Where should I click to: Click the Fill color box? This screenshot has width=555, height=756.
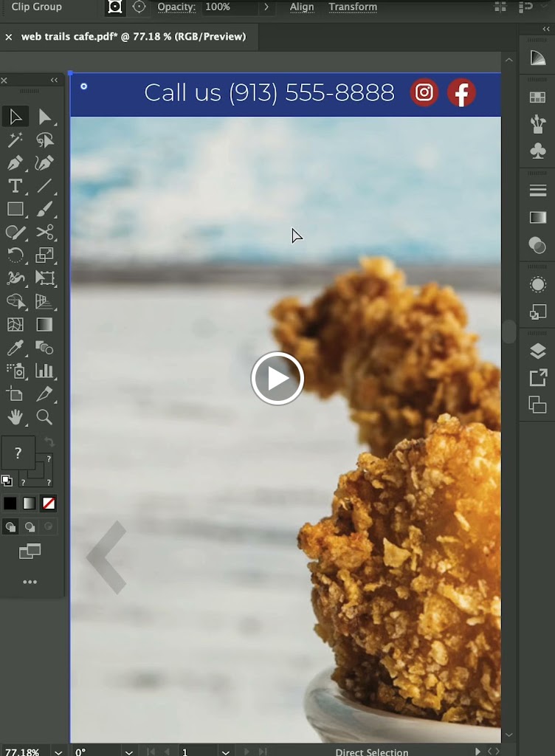pyautogui.click(x=18, y=453)
